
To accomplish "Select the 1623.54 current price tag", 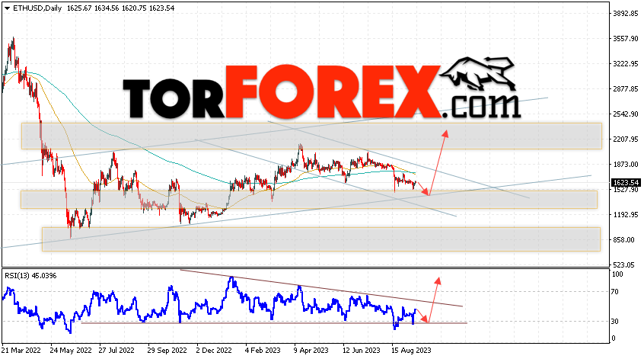I will [626, 183].
